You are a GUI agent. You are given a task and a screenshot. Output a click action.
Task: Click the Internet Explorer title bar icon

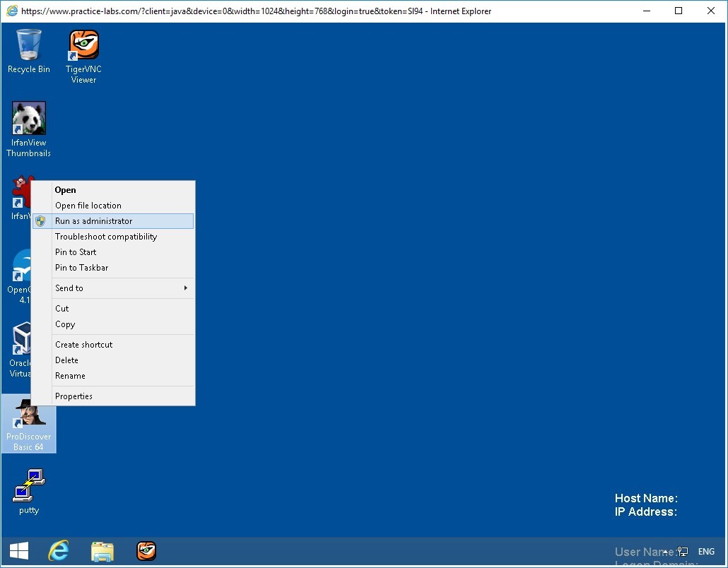[x=11, y=11]
